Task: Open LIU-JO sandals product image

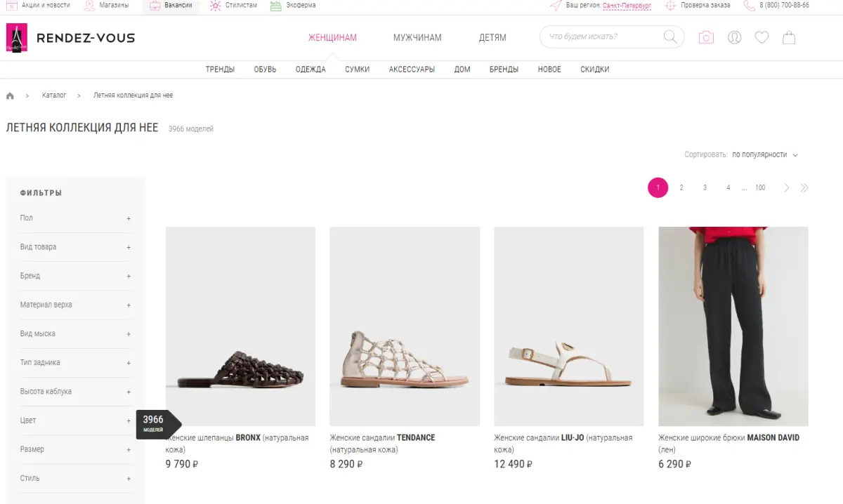Action: click(569, 326)
